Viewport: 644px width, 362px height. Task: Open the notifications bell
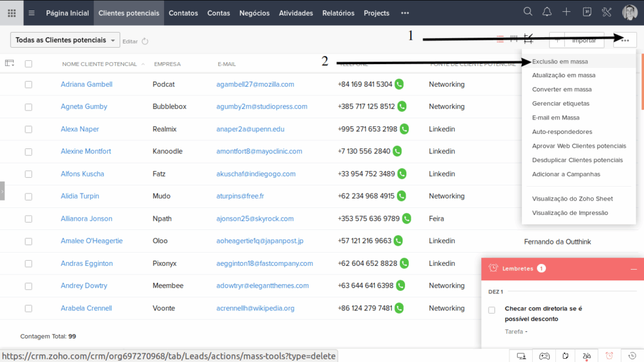(547, 12)
